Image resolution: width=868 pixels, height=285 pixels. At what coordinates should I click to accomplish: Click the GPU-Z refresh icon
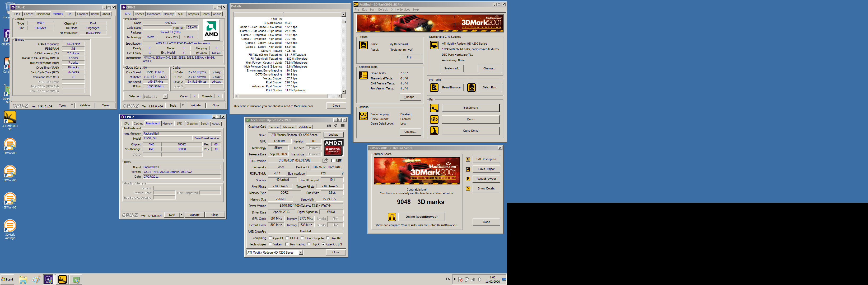pyautogui.click(x=336, y=126)
